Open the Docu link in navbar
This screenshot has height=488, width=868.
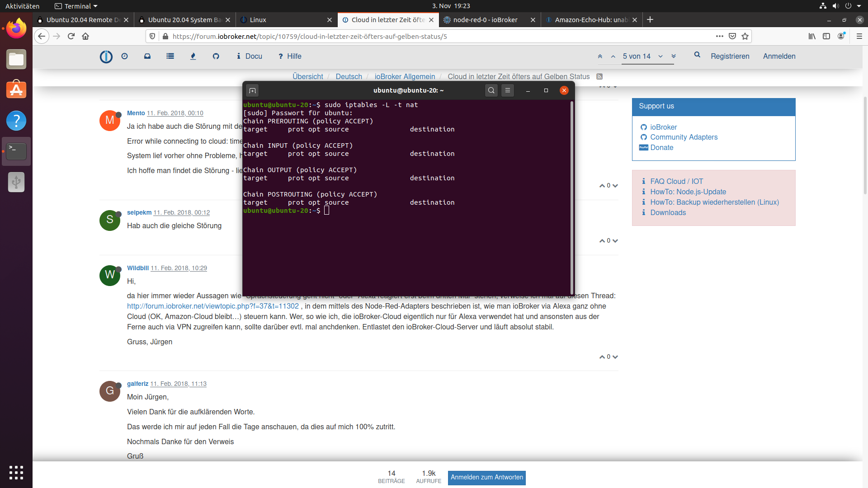(250, 56)
